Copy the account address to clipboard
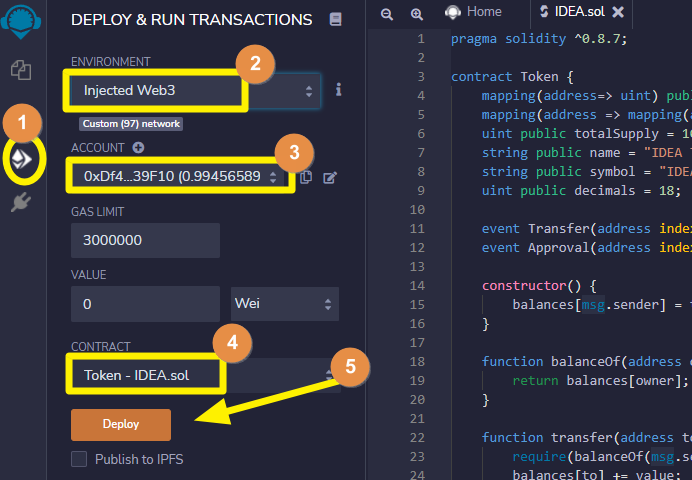Image resolution: width=692 pixels, height=480 pixels. pos(306,177)
